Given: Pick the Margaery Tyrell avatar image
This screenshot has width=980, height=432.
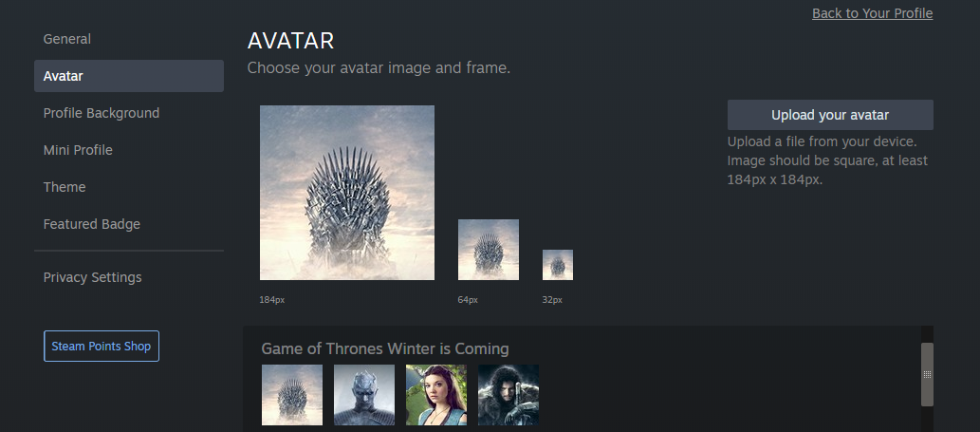Looking at the screenshot, I should coord(436,395).
